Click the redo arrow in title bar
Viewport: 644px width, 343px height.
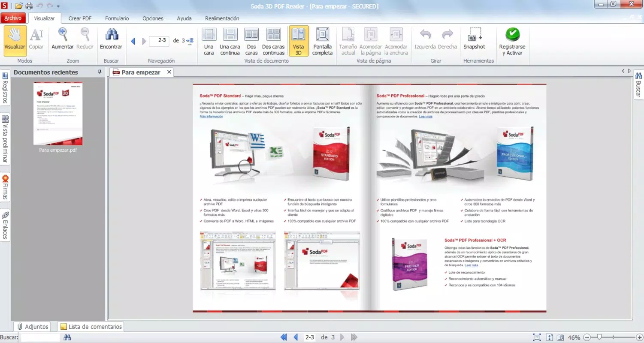point(50,6)
